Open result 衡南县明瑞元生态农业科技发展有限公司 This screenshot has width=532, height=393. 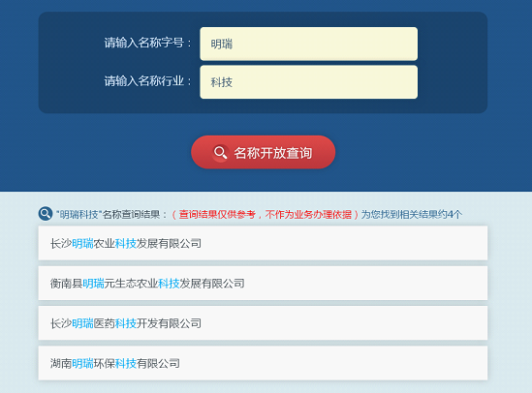point(263,284)
